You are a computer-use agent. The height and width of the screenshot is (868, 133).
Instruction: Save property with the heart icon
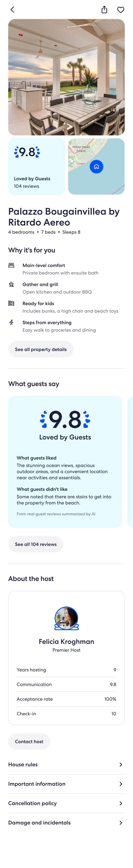click(121, 10)
